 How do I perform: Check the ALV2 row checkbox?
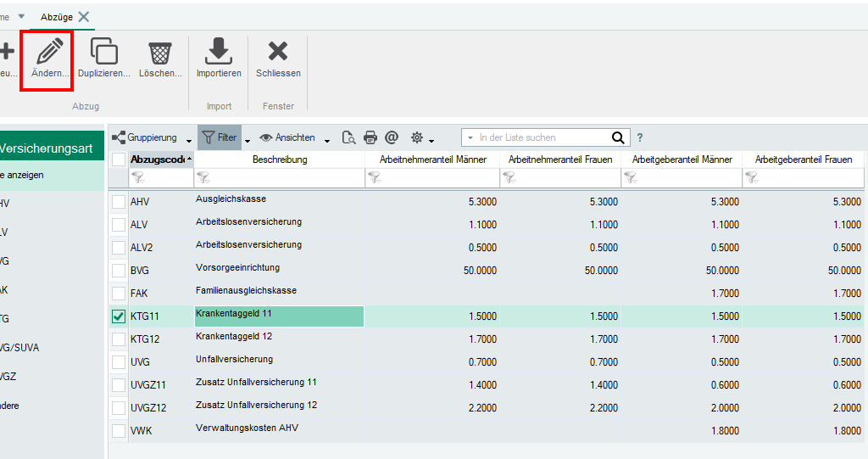click(x=119, y=247)
